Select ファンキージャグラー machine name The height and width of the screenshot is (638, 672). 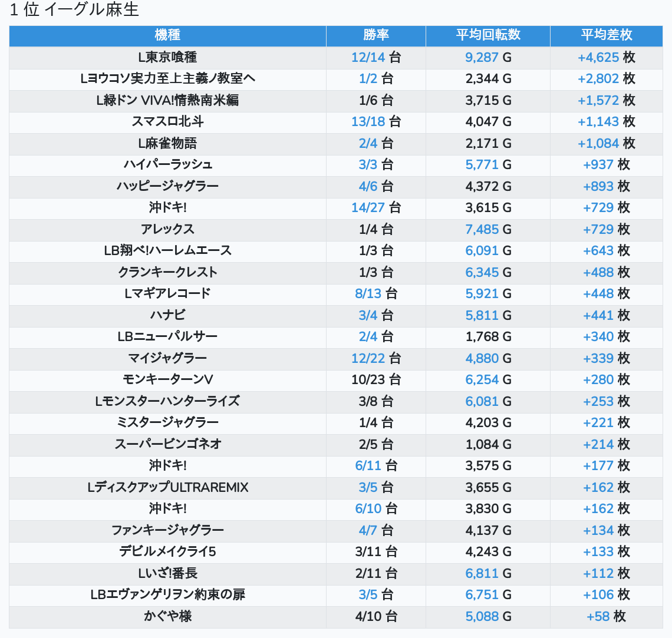[167, 531]
